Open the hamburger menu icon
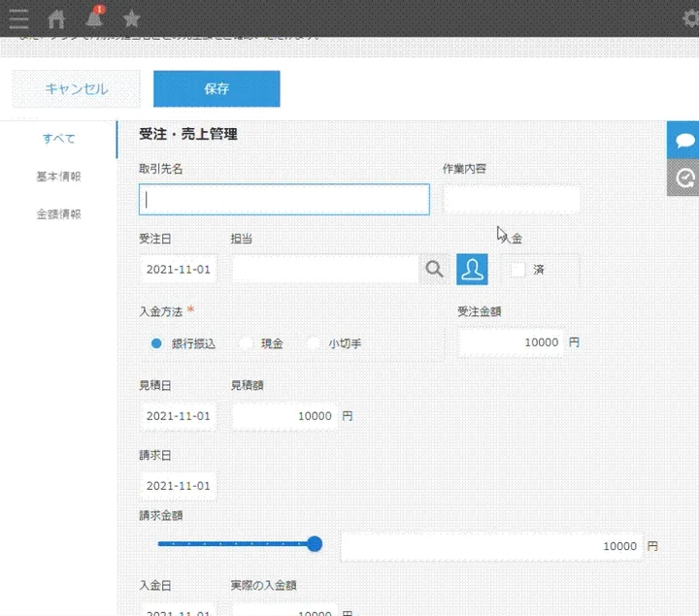This screenshot has width=699, height=616. 17,18
